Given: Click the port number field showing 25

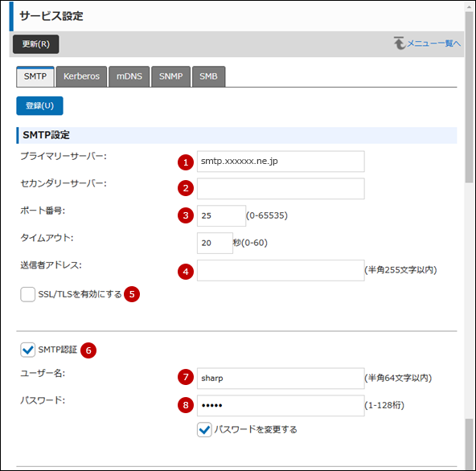Looking at the screenshot, I should point(221,215).
